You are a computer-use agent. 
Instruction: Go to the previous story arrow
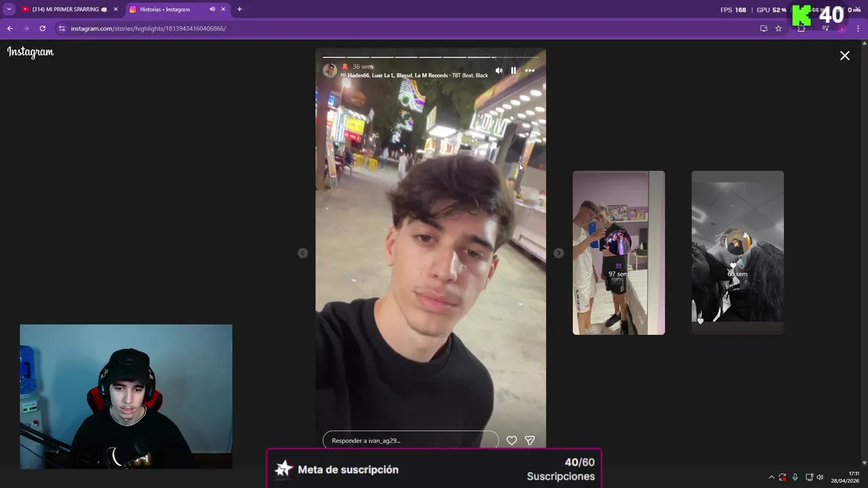pos(302,253)
